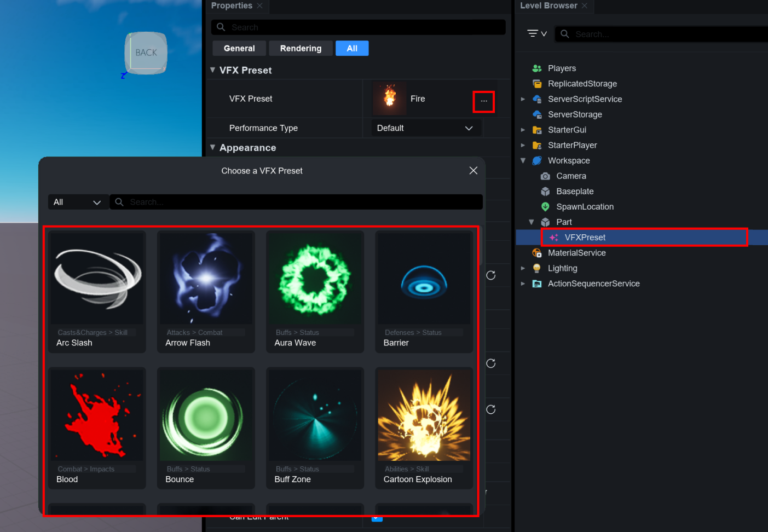This screenshot has height=532, width=768.
Task: Collapse the VFX Preset section
Action: coord(212,70)
